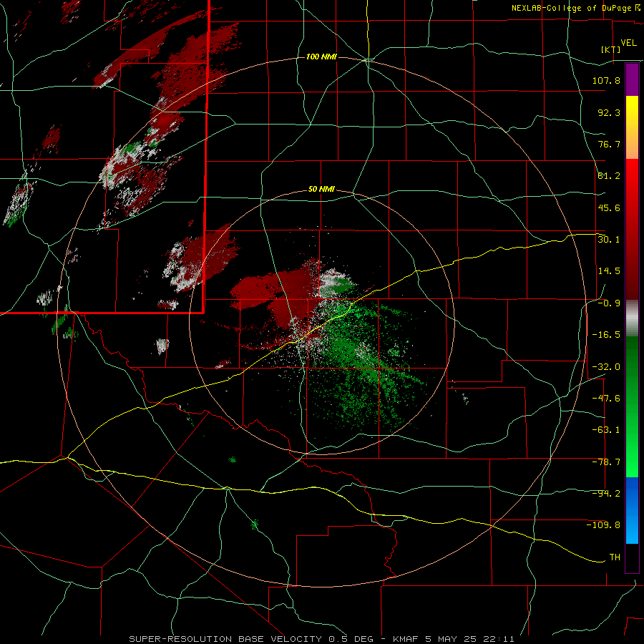
Task: Click the blue segment of the color bar
Action: (632, 510)
